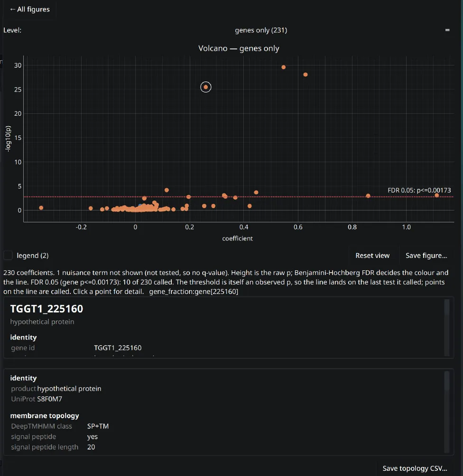Click the leftmost point near coefficient -0.35

[41, 208]
